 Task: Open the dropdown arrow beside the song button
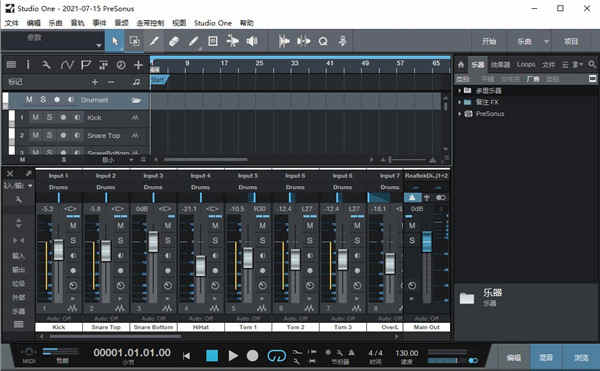coord(546,41)
